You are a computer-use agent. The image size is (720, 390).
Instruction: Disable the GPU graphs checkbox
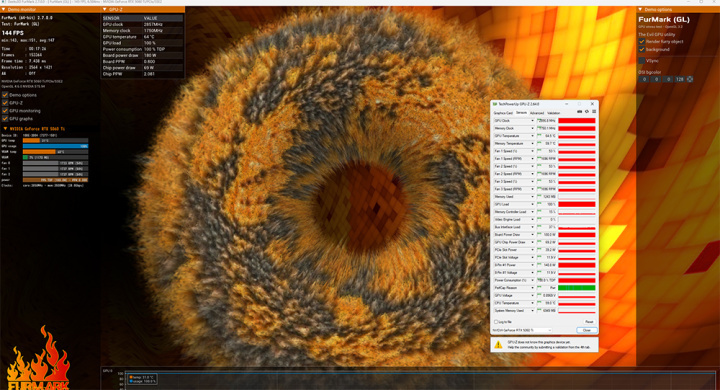pyautogui.click(x=5, y=119)
